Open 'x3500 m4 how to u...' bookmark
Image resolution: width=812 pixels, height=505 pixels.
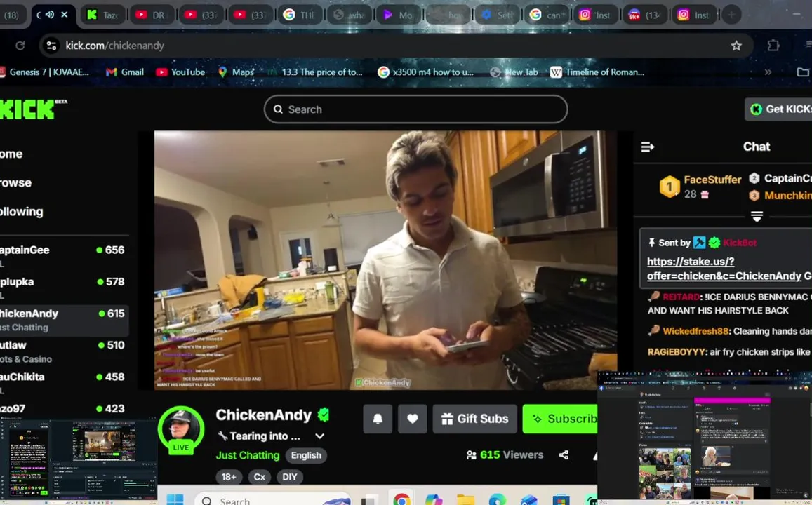tap(426, 72)
